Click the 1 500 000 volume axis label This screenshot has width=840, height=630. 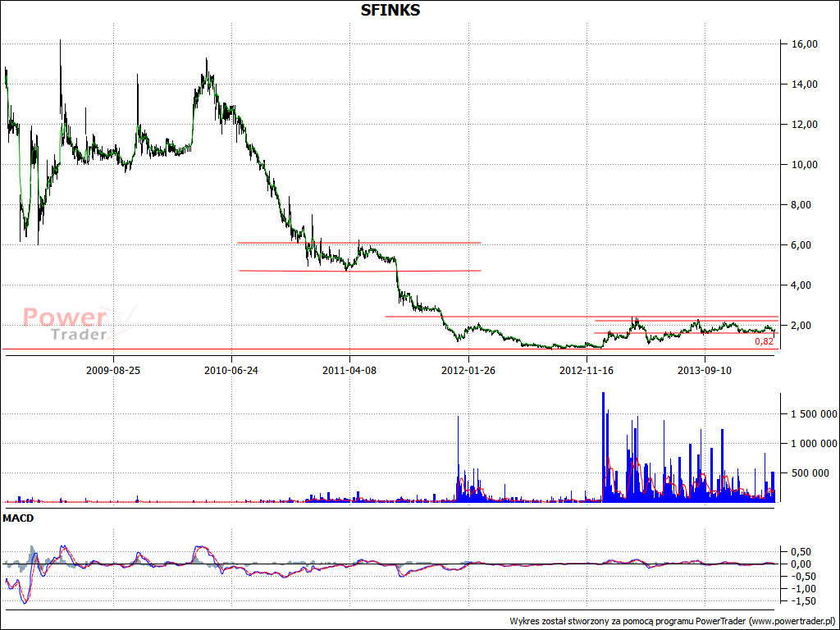click(x=815, y=414)
